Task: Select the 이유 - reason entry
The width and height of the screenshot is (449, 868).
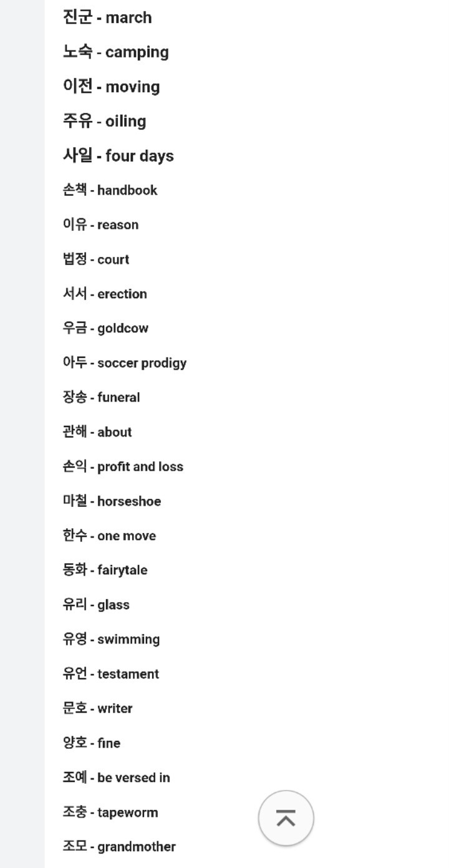Action: 100,224
